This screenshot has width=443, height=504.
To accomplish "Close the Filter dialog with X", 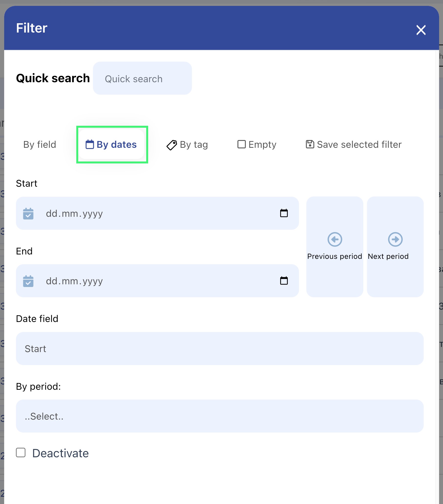I will coord(421,30).
